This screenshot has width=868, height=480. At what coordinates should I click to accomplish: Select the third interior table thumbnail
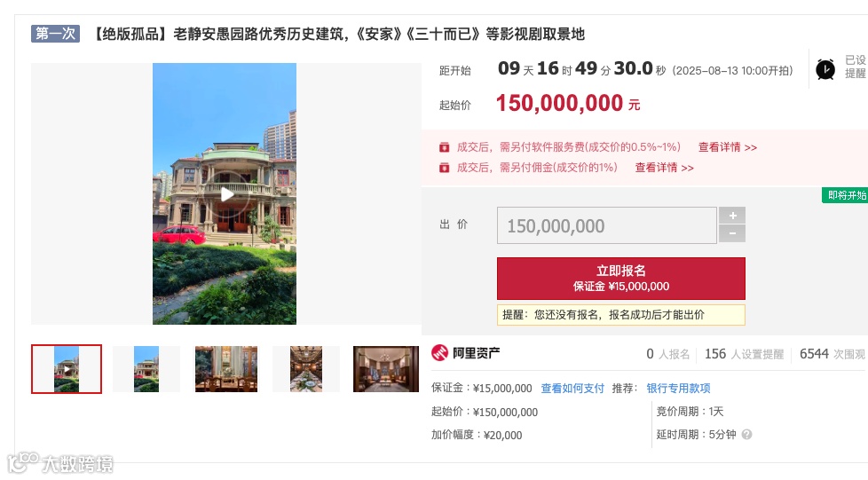point(225,369)
